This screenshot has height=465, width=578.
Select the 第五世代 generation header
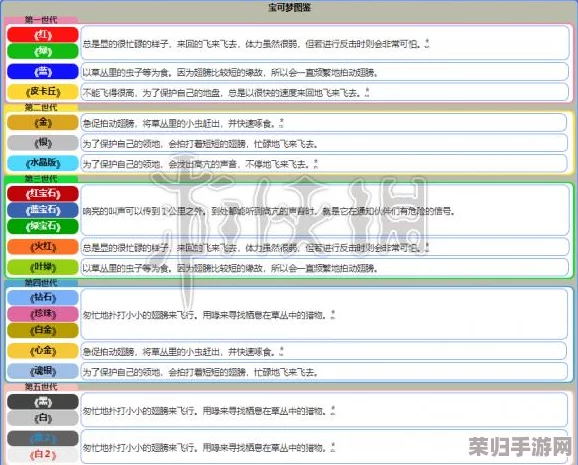(41, 387)
